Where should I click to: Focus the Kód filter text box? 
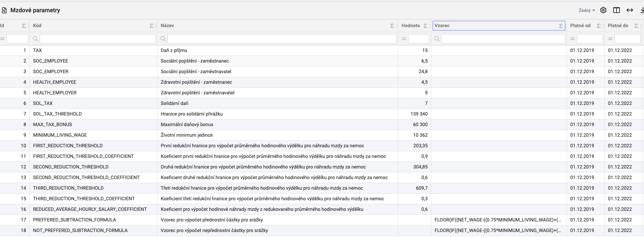click(98, 39)
